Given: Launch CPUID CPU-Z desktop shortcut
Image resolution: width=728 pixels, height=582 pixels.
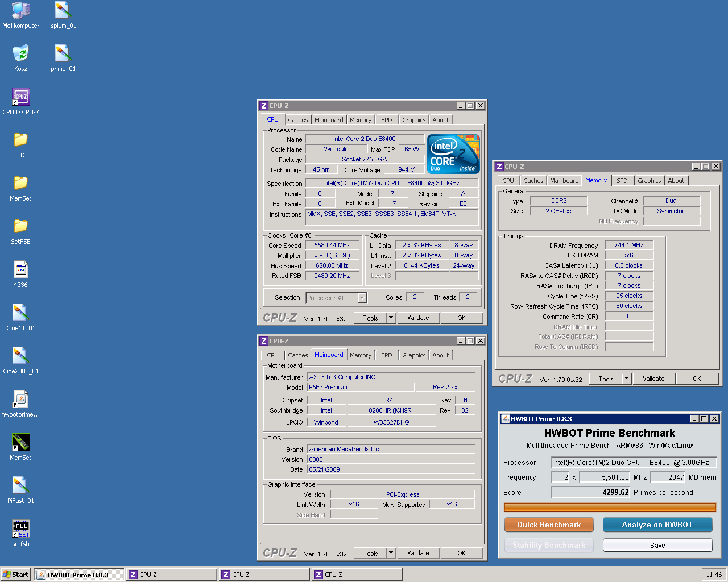Looking at the screenshot, I should pos(20,102).
